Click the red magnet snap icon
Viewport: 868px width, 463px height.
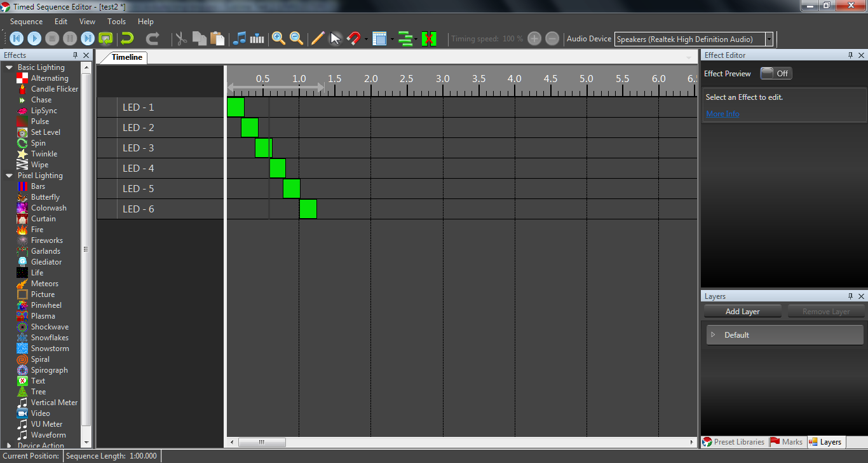354,39
